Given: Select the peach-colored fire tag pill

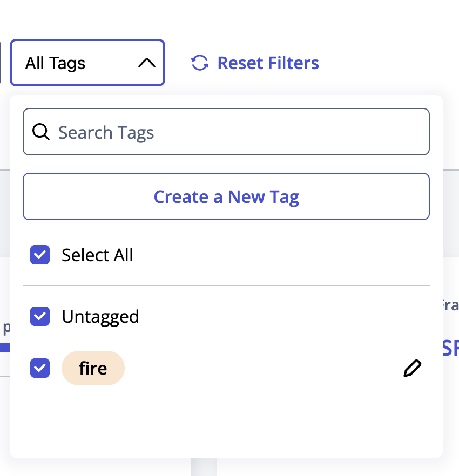Looking at the screenshot, I should (x=93, y=368).
